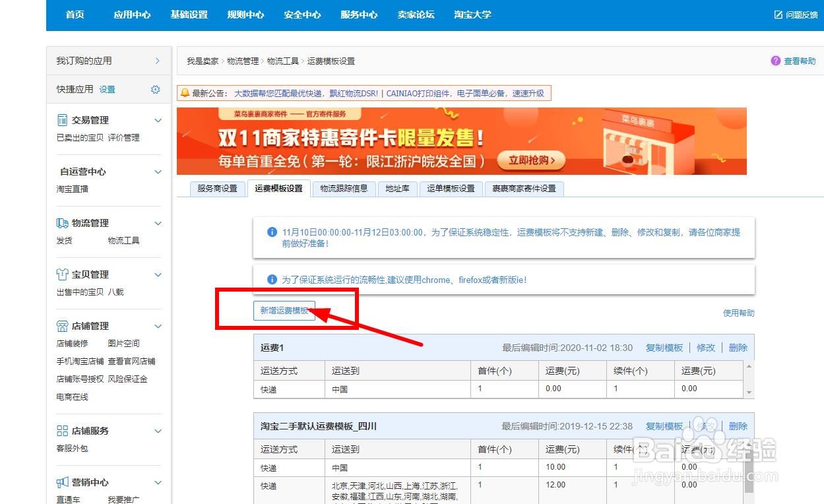Select the 运费模板设置 tab
The image size is (824, 504).
click(x=278, y=189)
